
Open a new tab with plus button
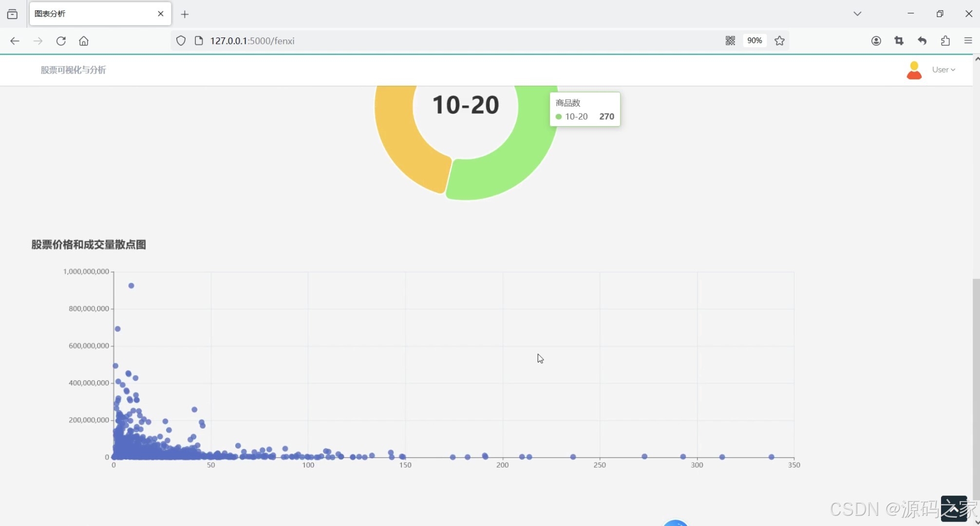point(185,14)
